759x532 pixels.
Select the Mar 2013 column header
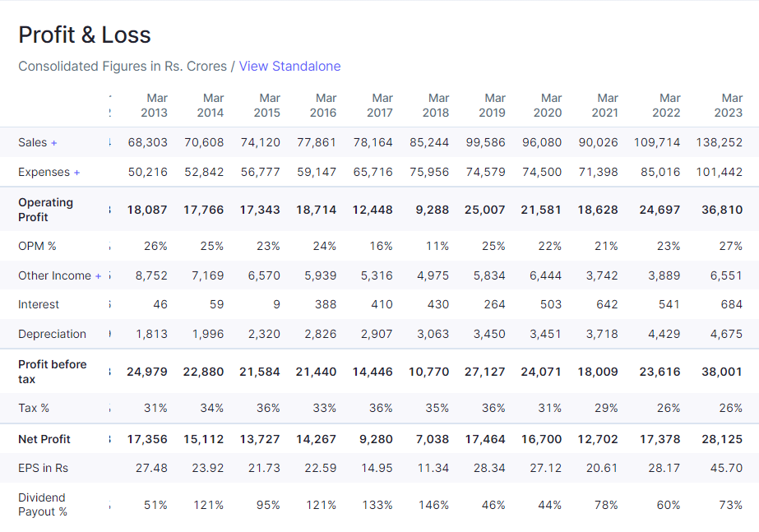(154, 105)
